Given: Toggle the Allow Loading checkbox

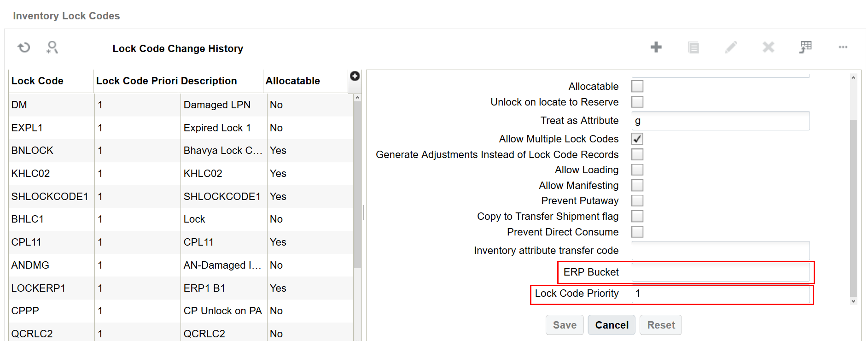Looking at the screenshot, I should coord(637,170).
